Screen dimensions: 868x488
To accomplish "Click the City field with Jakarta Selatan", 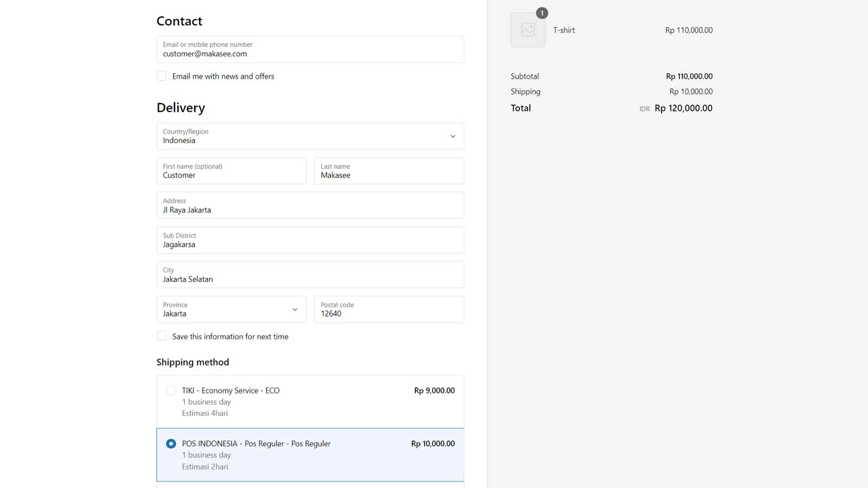I will tap(310, 274).
